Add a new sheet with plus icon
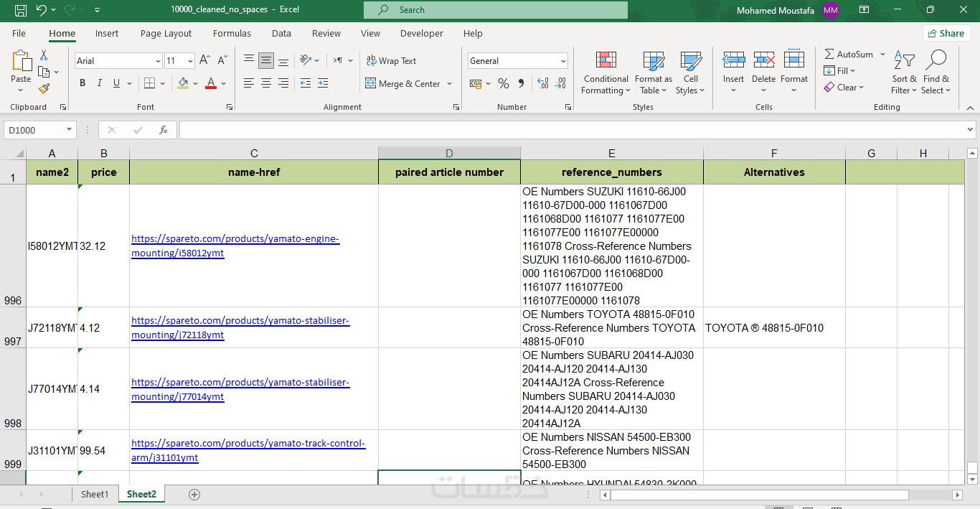 (194, 495)
